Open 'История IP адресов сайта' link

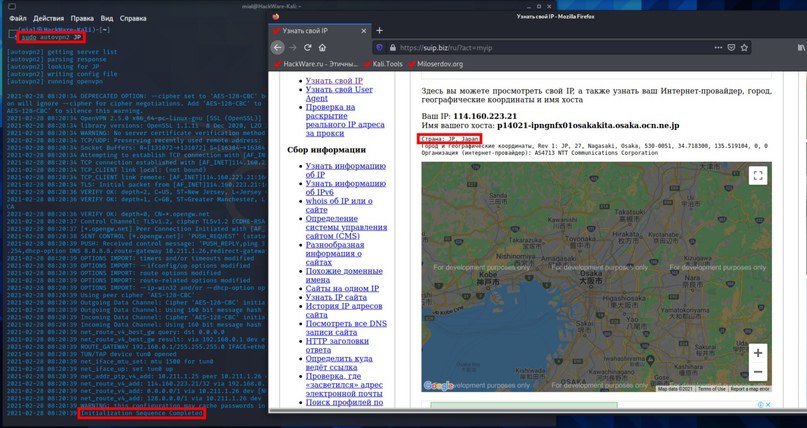344,310
